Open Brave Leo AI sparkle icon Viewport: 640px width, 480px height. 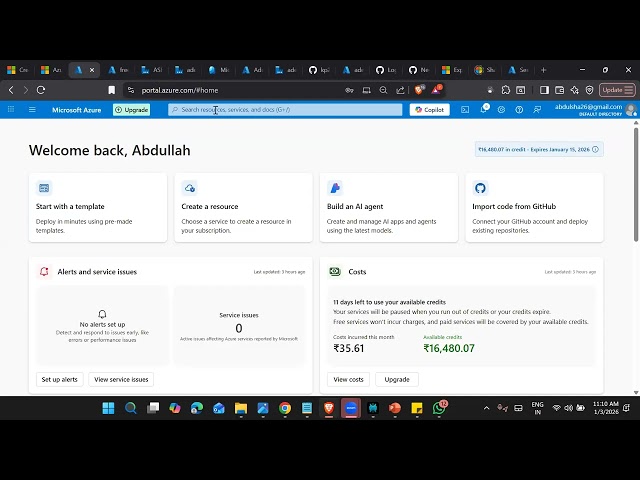pyautogui.click(x=574, y=90)
